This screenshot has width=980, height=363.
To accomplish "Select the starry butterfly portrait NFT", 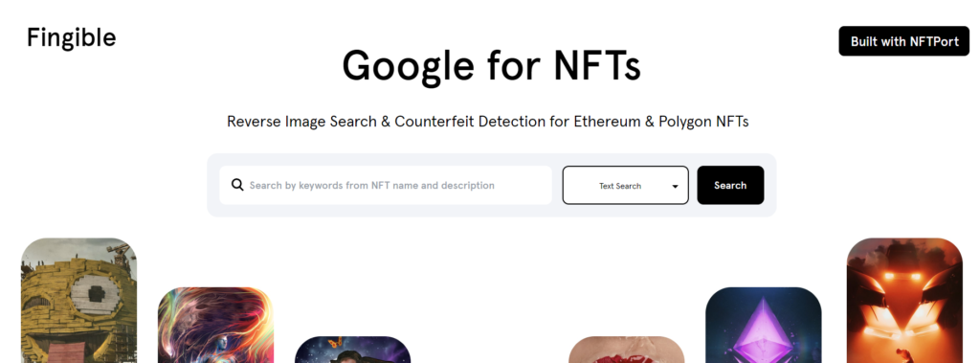I will tap(352, 350).
